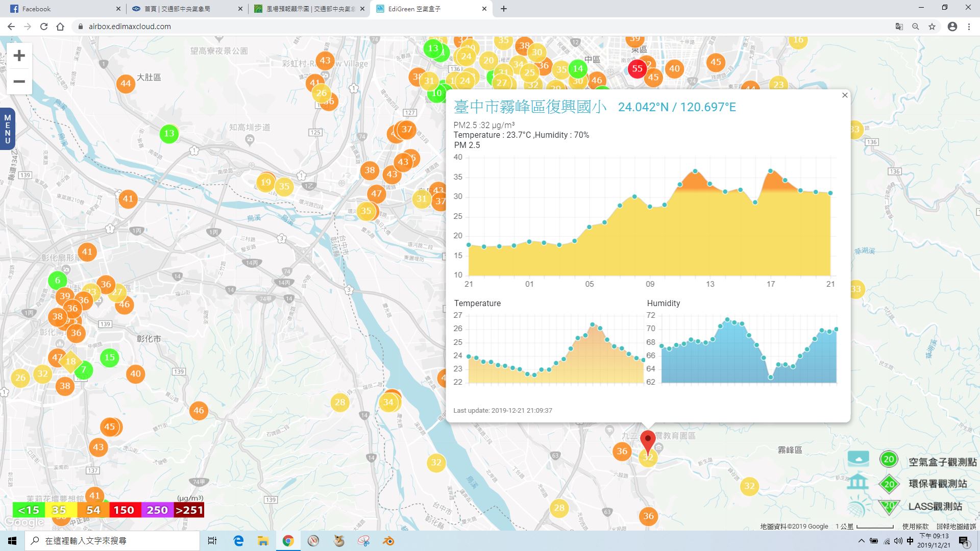Select the orange 44 marker near 大肚區
The image size is (980, 551).
[x=126, y=84]
